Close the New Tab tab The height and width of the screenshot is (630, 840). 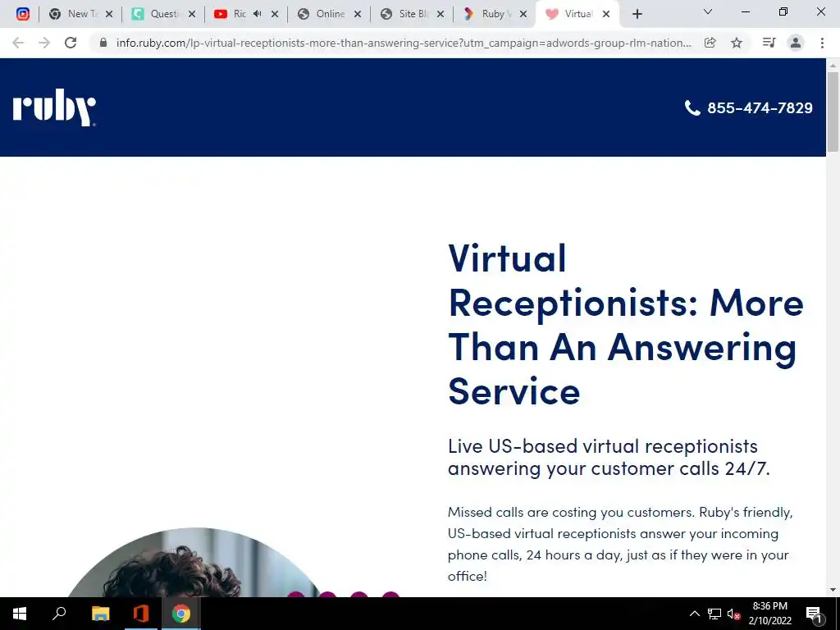(x=109, y=15)
